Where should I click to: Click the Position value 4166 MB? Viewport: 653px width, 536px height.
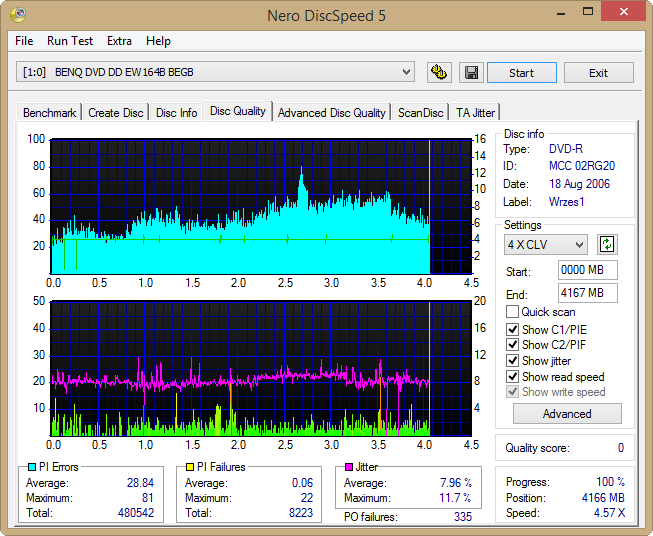(x=603, y=498)
